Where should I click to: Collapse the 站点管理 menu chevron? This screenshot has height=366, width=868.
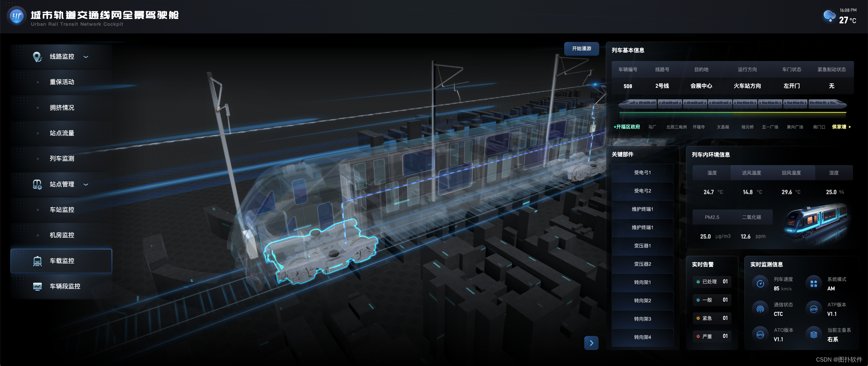tap(86, 185)
